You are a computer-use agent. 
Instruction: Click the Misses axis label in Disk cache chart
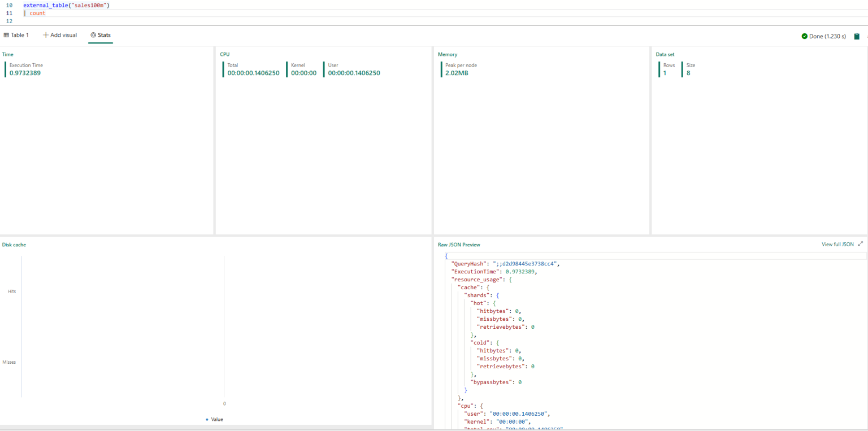coord(9,362)
